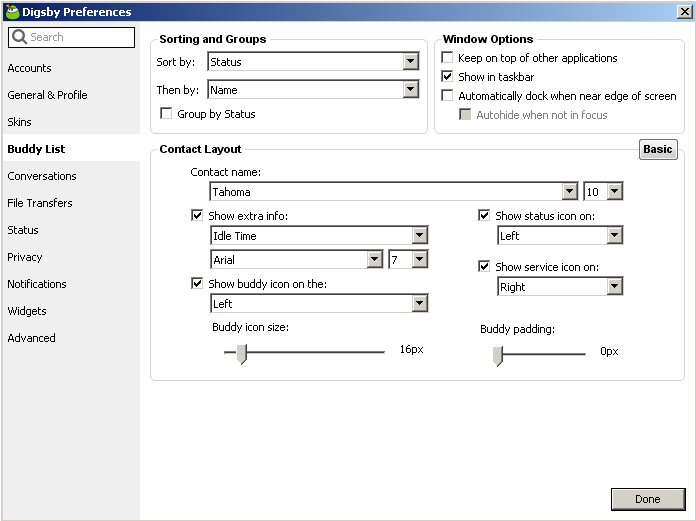Viewport: 696px width, 521px height.
Task: Click the Contact name label
Action: (225, 172)
